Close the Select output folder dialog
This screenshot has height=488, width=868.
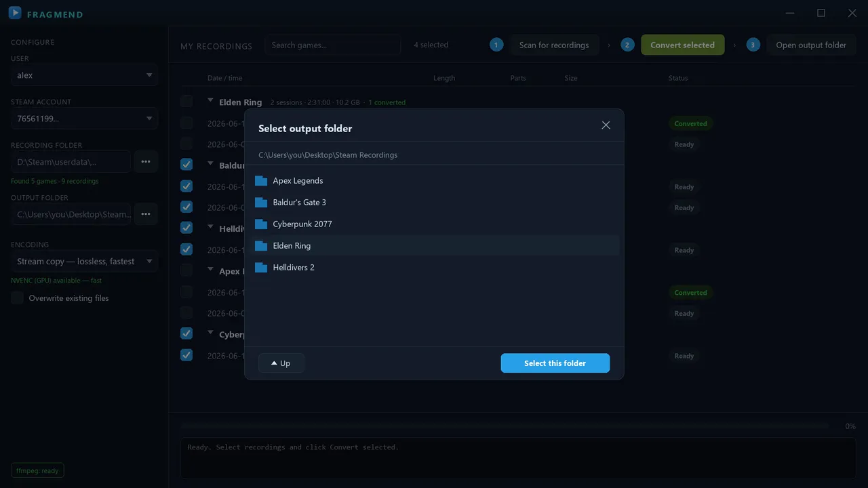click(606, 125)
